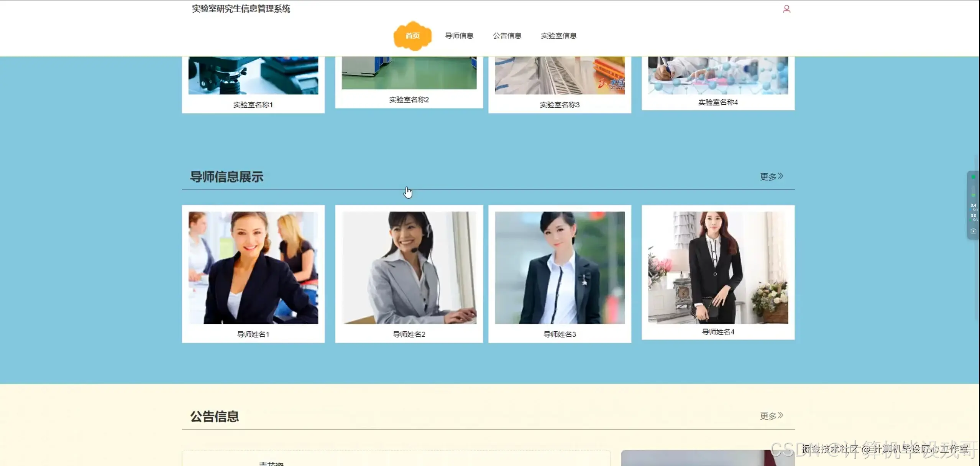Toggle the switch on the floating side panel
The width and height of the screenshot is (980, 466).
pos(973,191)
